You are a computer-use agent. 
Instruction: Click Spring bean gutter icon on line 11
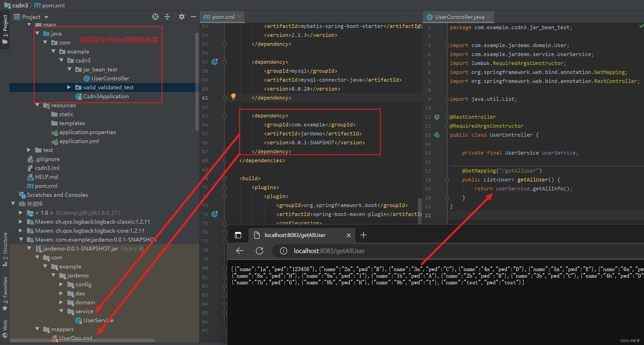point(437,117)
